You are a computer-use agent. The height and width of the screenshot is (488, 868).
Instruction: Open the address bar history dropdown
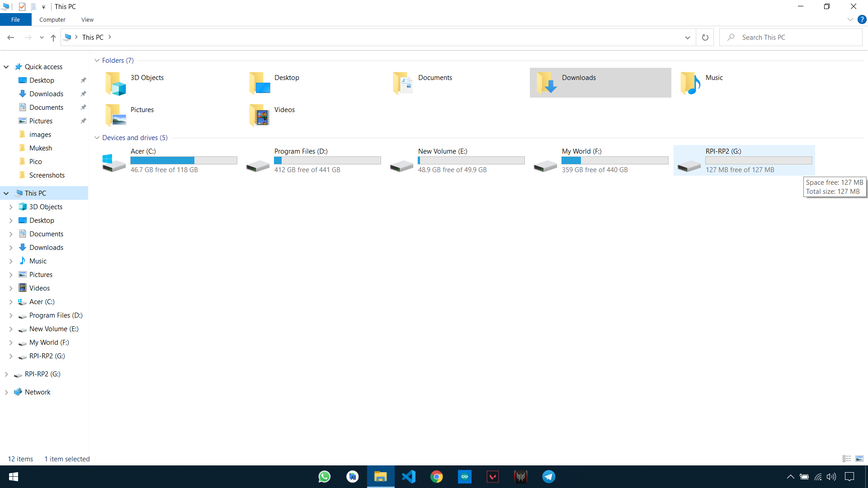687,38
